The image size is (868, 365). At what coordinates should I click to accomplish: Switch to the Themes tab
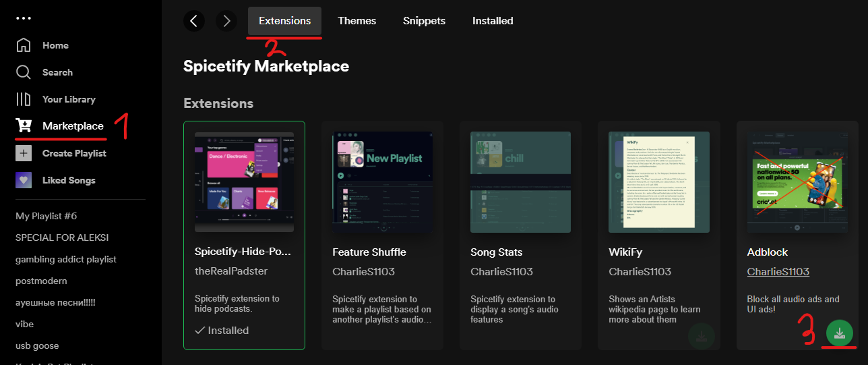coord(357,21)
